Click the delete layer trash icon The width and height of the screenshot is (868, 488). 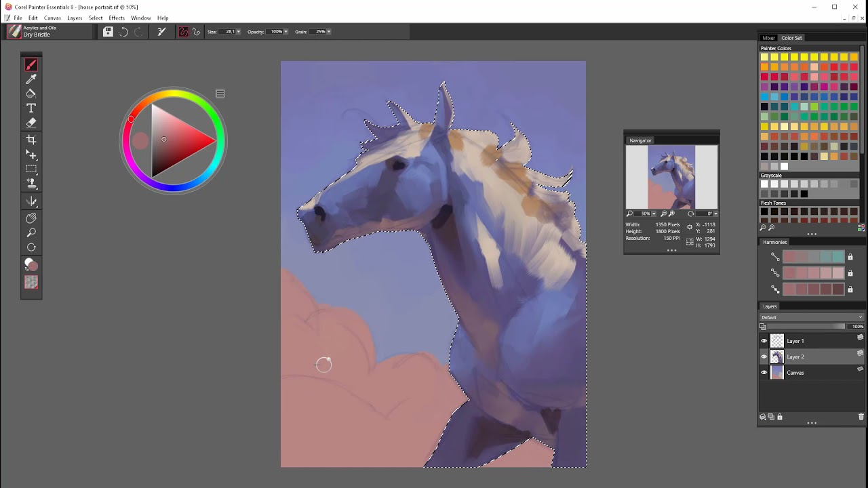(861, 417)
